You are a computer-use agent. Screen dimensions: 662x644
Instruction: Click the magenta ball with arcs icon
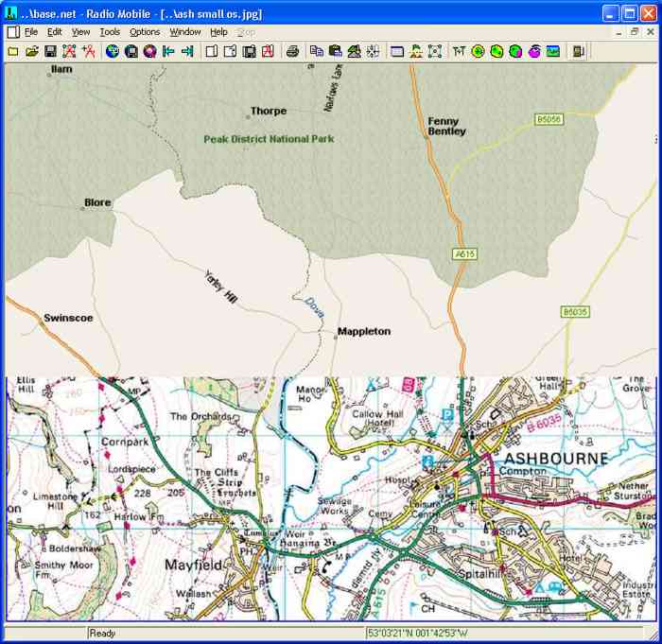[x=534, y=51]
